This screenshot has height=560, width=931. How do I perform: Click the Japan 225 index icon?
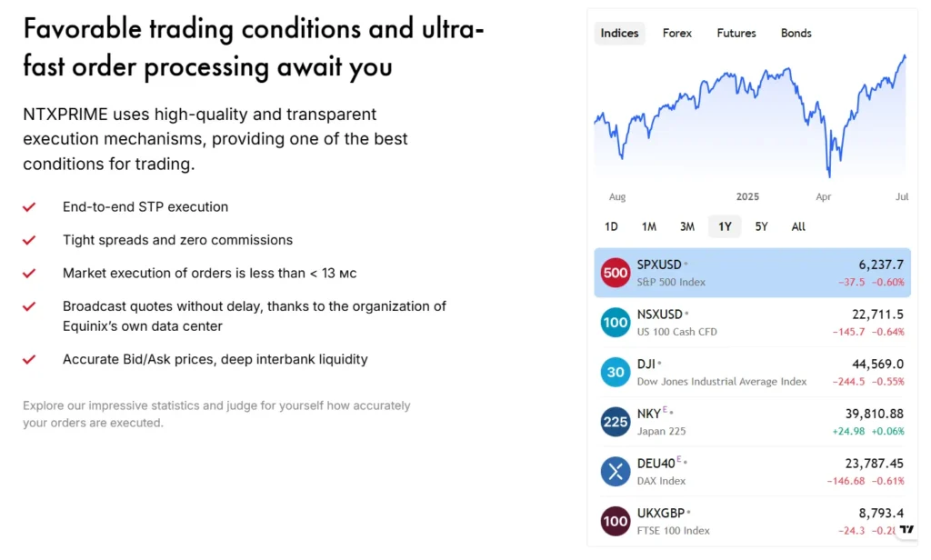click(x=616, y=422)
